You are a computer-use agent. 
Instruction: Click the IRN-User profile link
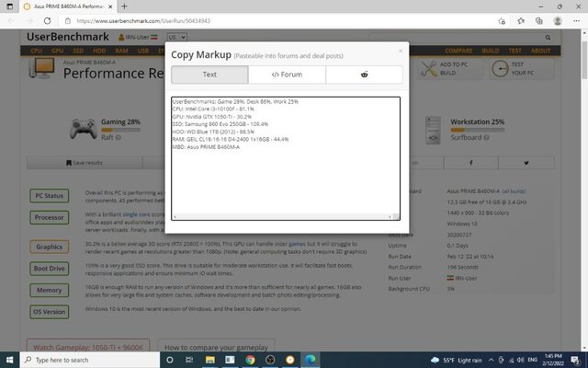coord(138,37)
